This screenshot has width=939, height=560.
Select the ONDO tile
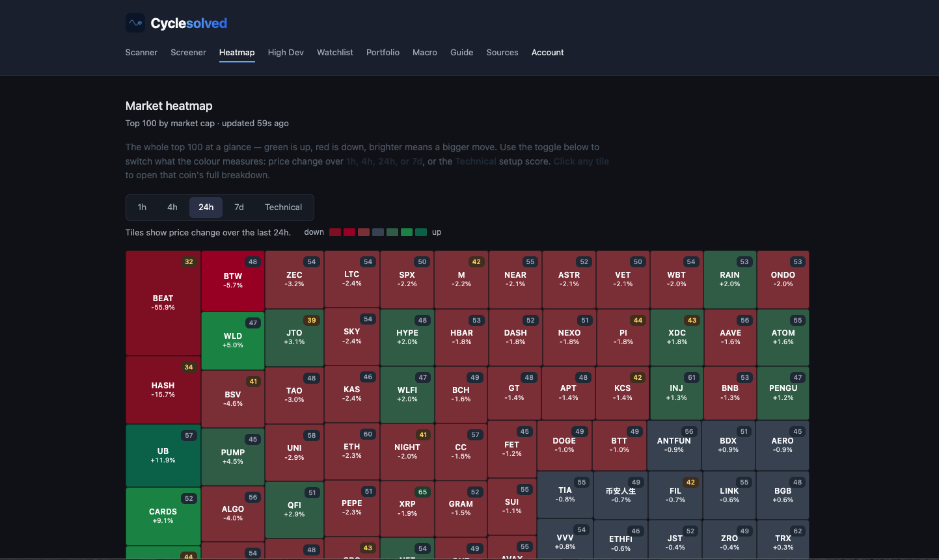click(x=783, y=280)
